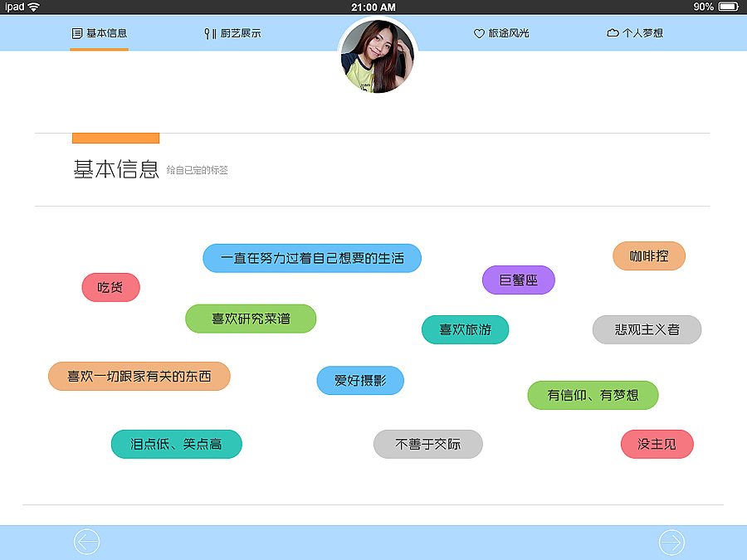Image resolution: width=747 pixels, height=560 pixels.
Task: Open the 个人梦想 tab
Action: (x=635, y=33)
